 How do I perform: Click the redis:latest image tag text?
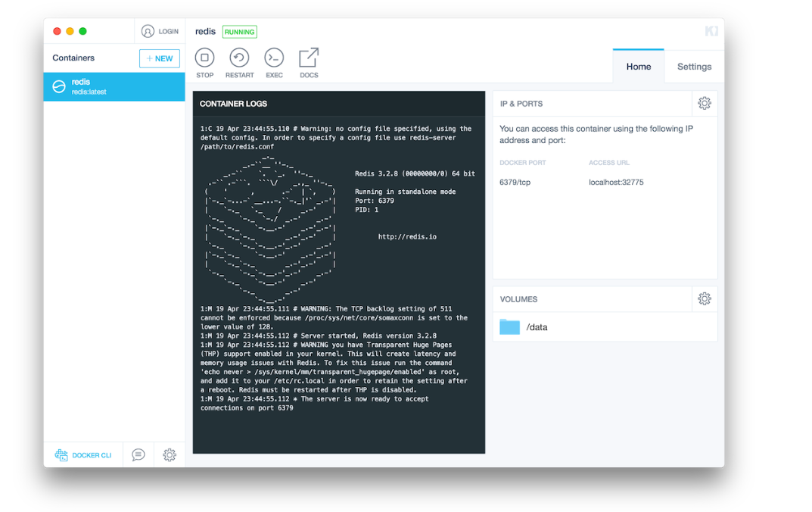pos(89,92)
